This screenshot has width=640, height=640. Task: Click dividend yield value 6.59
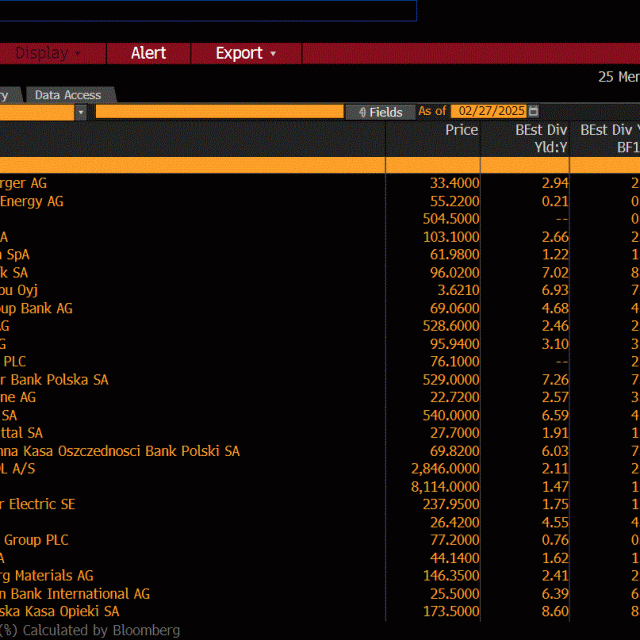pos(555,415)
